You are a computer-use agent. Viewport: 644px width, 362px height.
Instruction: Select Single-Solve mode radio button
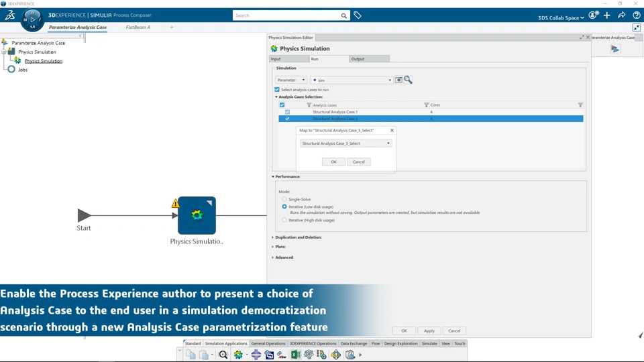pos(284,199)
